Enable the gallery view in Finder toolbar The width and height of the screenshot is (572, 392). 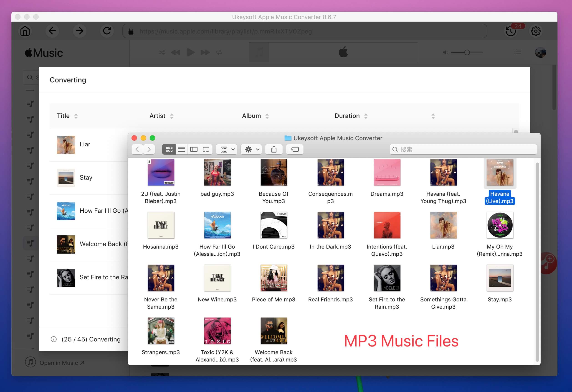(206, 150)
